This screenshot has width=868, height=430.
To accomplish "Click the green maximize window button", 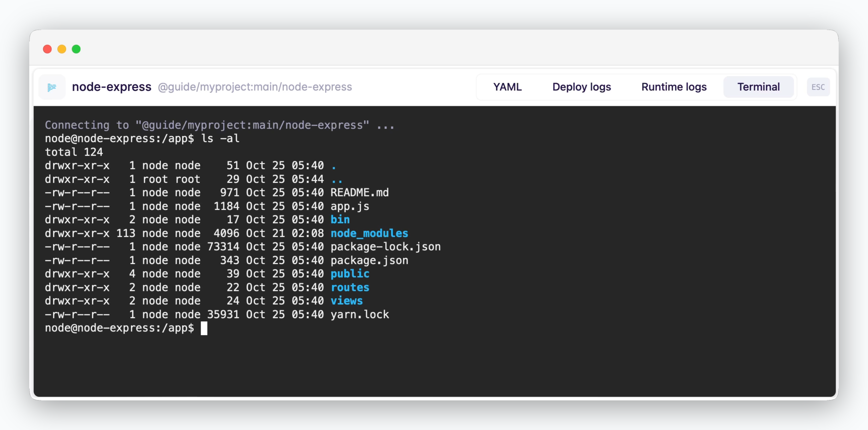I will pos(76,49).
